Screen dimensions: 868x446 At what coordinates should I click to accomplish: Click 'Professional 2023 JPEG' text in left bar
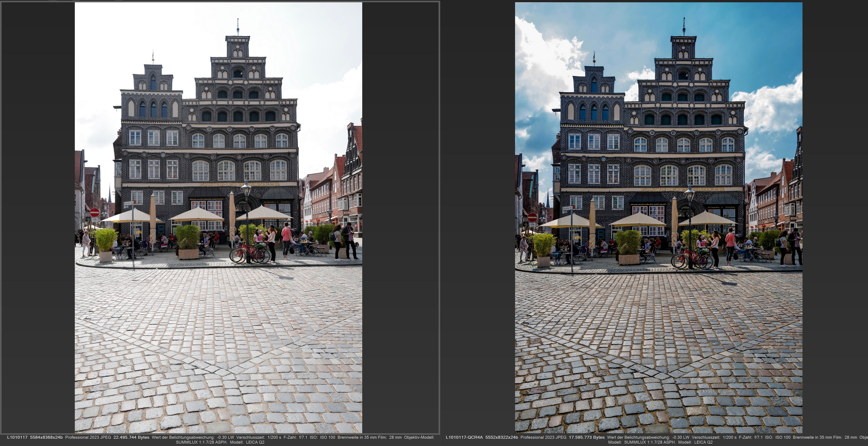pyautogui.click(x=88, y=437)
